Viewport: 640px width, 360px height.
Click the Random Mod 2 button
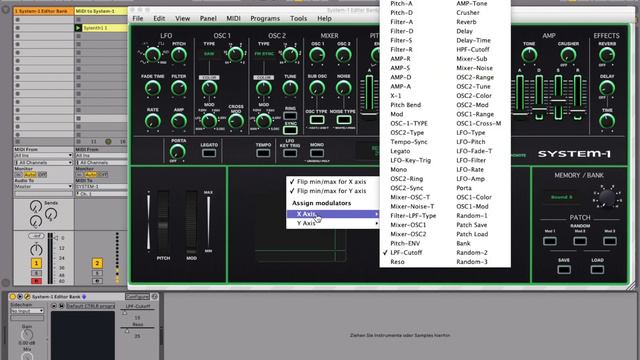coord(580,241)
